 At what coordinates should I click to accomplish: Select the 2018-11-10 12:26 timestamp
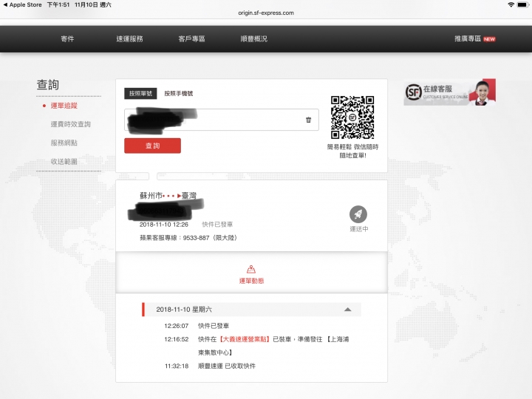164,225
